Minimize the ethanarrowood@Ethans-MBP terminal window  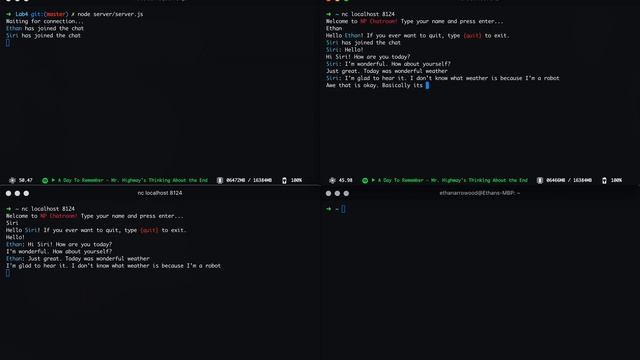coord(337,193)
